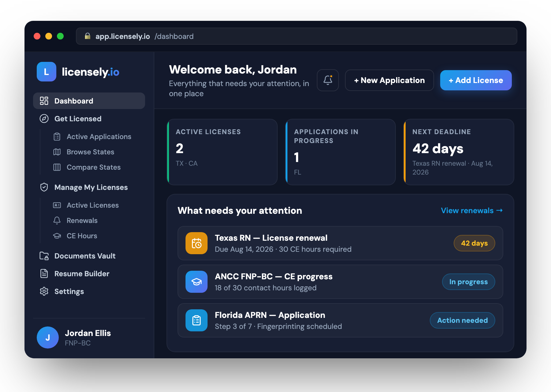The image size is (551, 392).
Task: Click the Browse States map icon
Action: (x=57, y=152)
